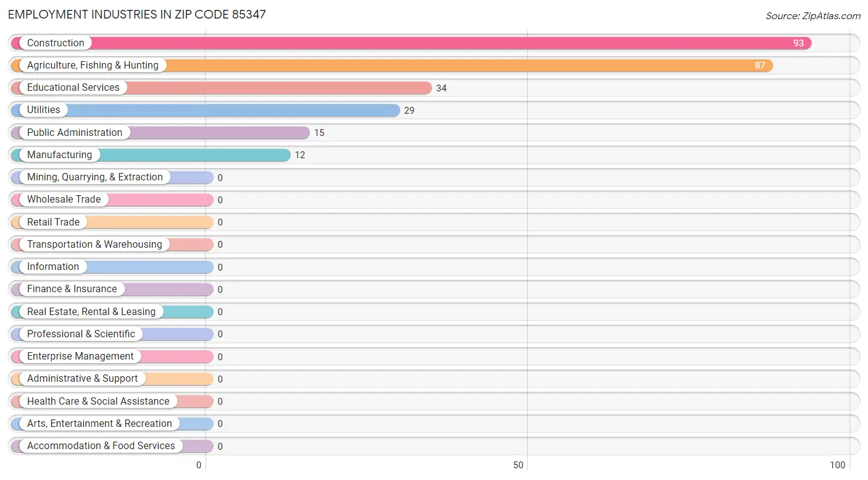Click the orange dot beside Agriculture, Fishing & Hunting

17,65
